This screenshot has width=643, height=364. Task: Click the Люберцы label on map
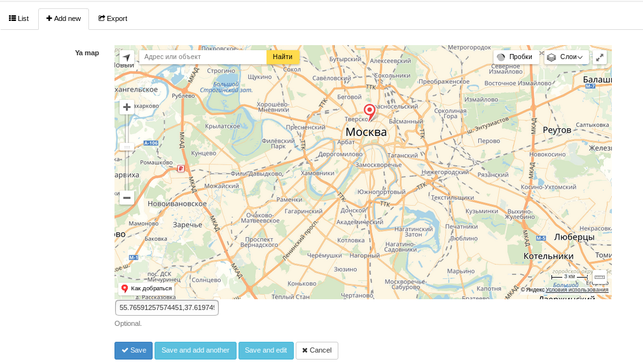click(x=574, y=237)
